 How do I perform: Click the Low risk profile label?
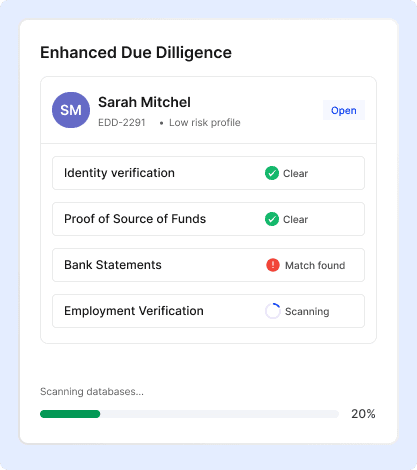point(205,123)
